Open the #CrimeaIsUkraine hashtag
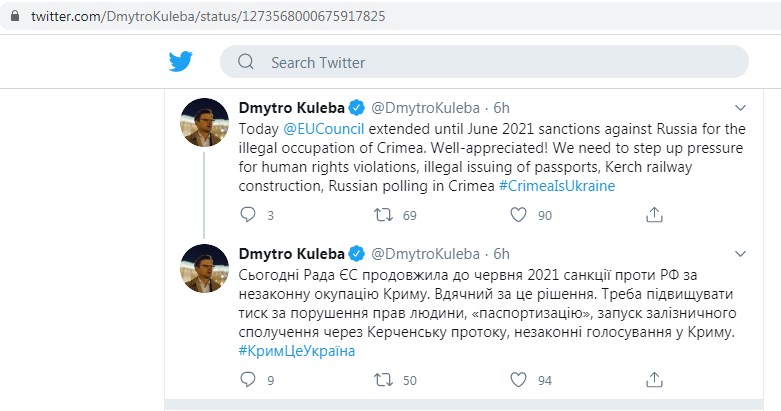Viewport: 781px width, 411px height. pyautogui.click(x=557, y=185)
